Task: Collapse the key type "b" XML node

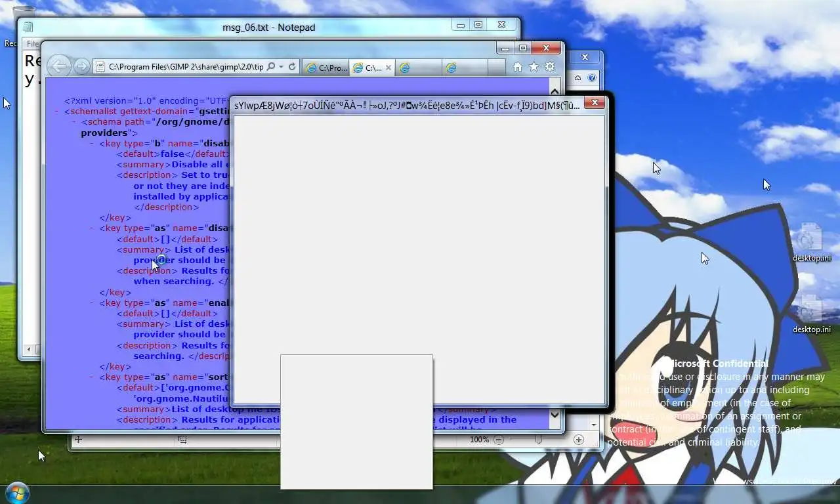Action: coord(93,144)
